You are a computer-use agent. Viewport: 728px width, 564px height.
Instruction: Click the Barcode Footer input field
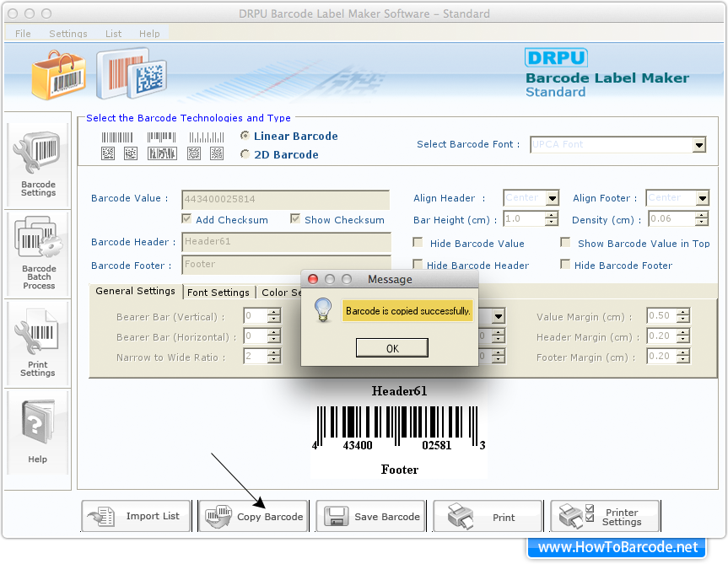(x=287, y=265)
